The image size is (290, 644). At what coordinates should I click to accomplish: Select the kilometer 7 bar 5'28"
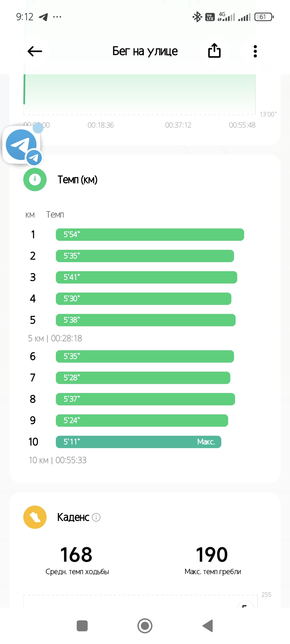[x=143, y=378]
